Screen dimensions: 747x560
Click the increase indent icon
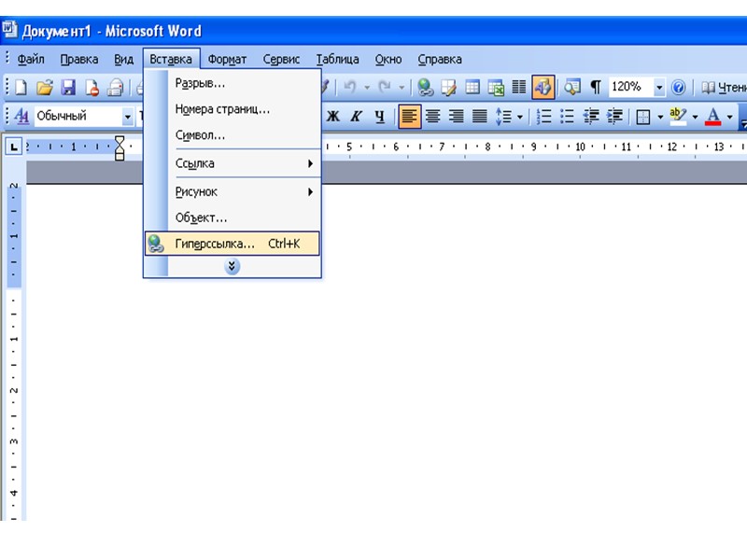coord(614,116)
